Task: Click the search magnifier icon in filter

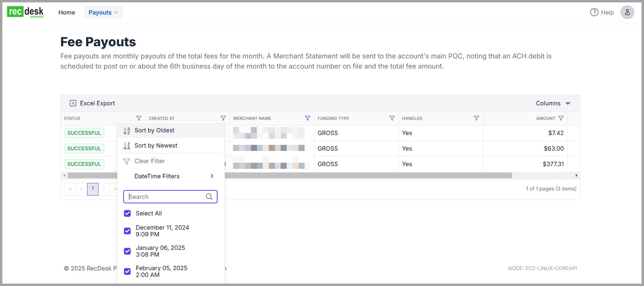Action: [209, 197]
